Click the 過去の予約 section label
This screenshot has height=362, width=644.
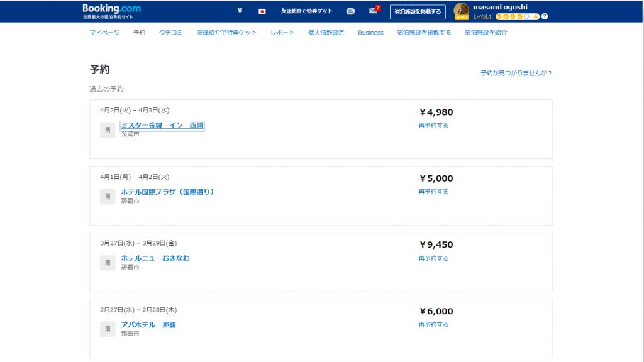click(x=106, y=89)
